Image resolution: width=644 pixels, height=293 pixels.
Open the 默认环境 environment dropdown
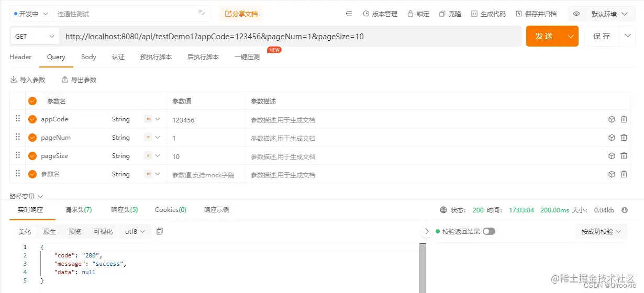[609, 14]
